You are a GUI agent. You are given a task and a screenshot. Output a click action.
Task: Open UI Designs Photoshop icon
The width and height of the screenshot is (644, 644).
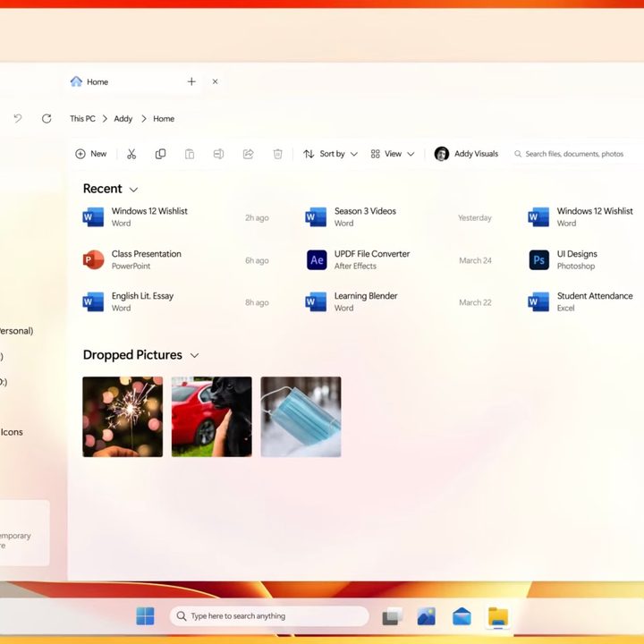coord(538,259)
